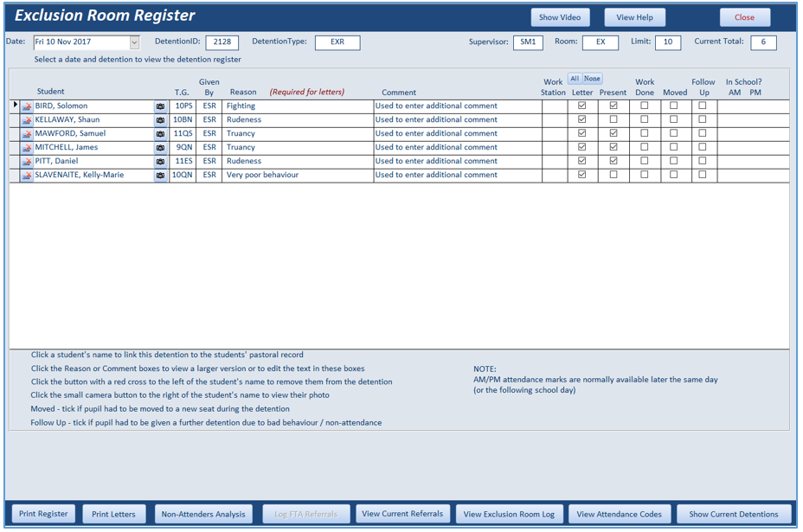Remove KELLAWAY, Shaun using red cross button
This screenshot has height=532, width=803.
(x=27, y=120)
